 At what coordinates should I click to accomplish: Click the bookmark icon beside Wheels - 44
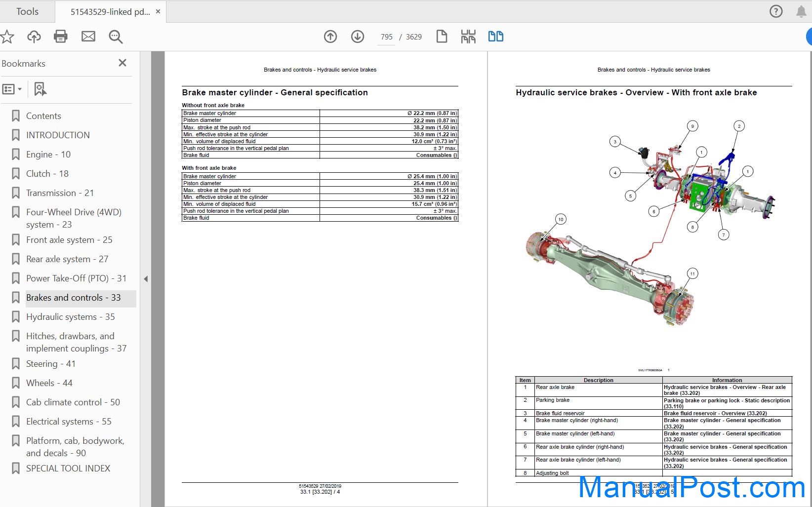[x=16, y=383]
